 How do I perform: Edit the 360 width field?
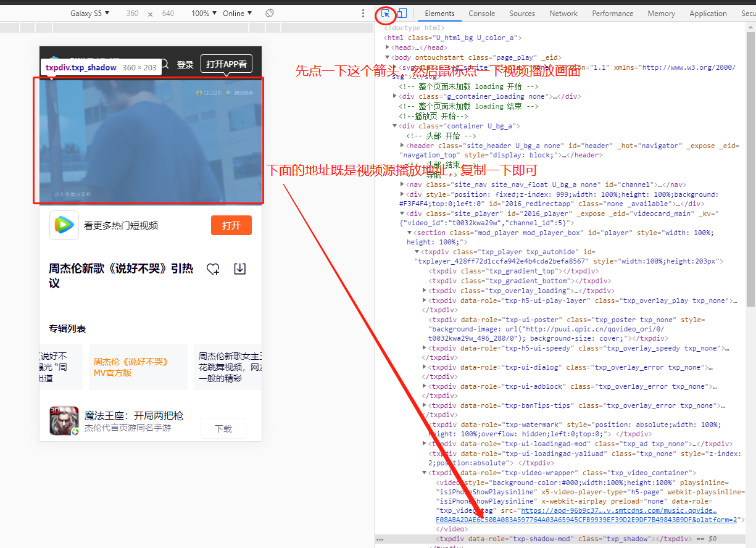(x=132, y=13)
